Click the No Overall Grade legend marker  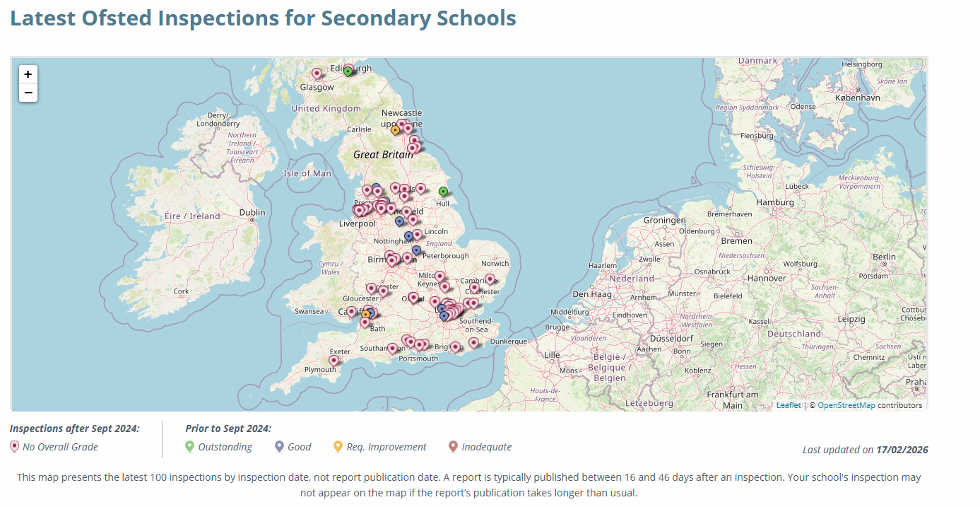coord(14,446)
